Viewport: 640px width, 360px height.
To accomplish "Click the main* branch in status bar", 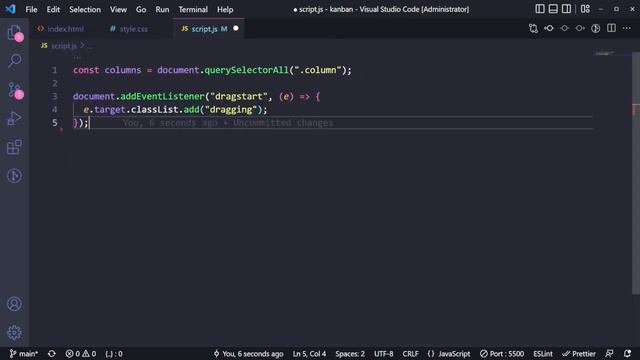I will (x=24, y=354).
